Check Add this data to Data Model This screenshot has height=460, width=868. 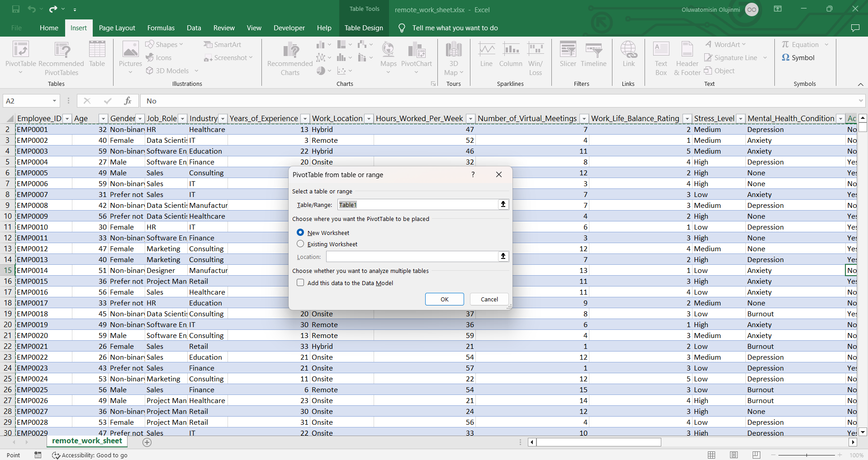[300, 283]
